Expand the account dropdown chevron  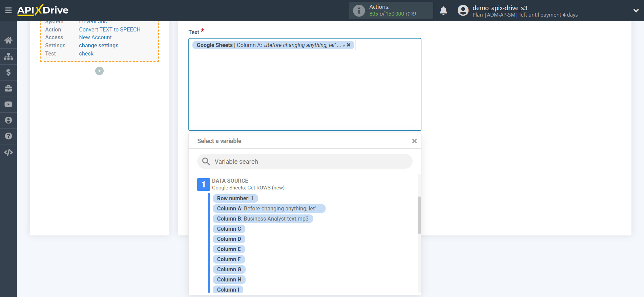[x=636, y=10]
